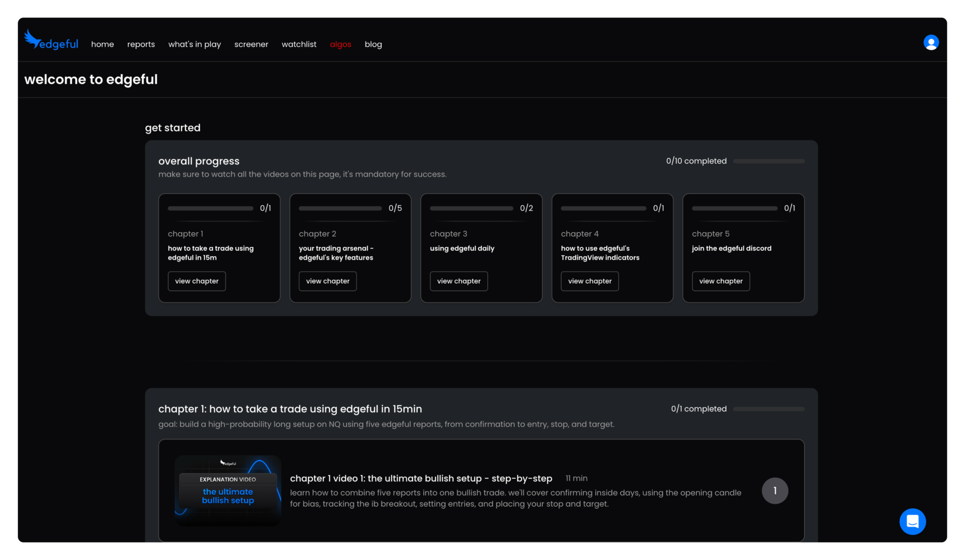Open the reports nav item
965x560 pixels.
(141, 44)
